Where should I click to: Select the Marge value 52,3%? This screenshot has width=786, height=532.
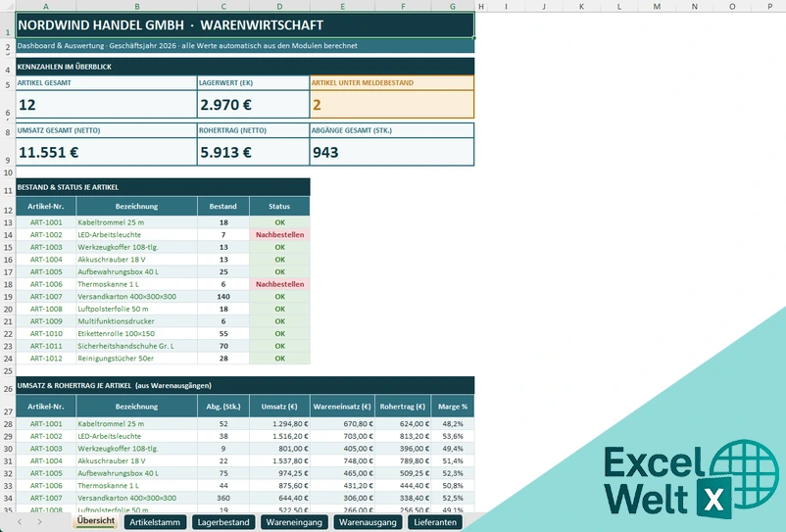[x=453, y=473]
